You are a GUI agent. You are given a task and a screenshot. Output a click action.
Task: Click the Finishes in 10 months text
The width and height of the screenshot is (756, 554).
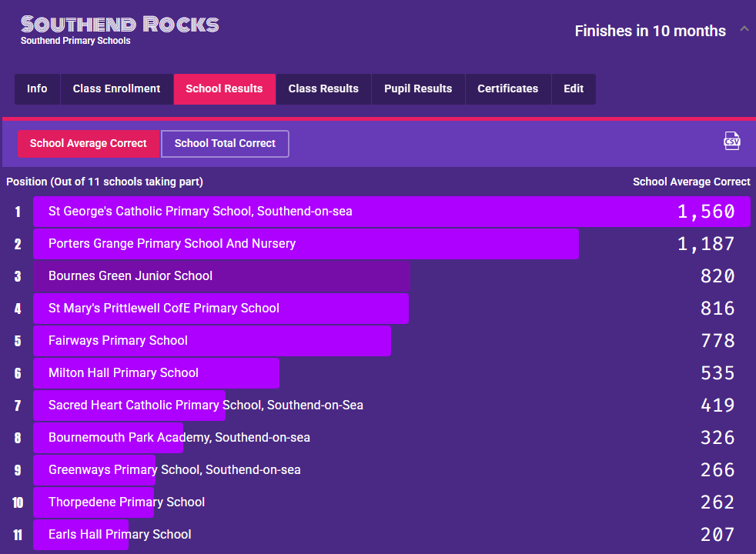tap(650, 32)
